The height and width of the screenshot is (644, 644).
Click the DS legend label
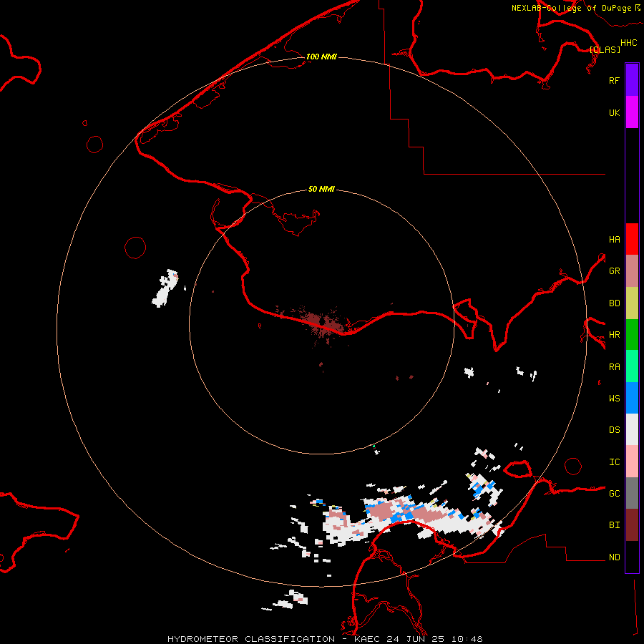tap(614, 430)
